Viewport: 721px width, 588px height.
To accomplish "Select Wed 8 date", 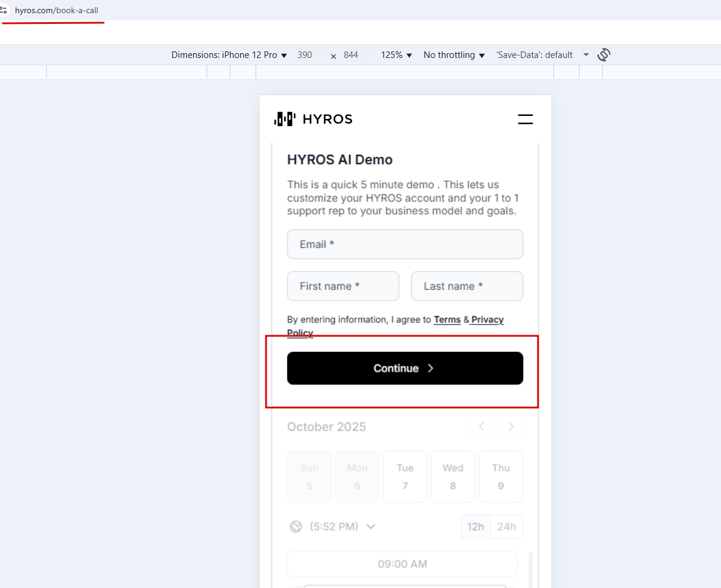I will click(453, 476).
